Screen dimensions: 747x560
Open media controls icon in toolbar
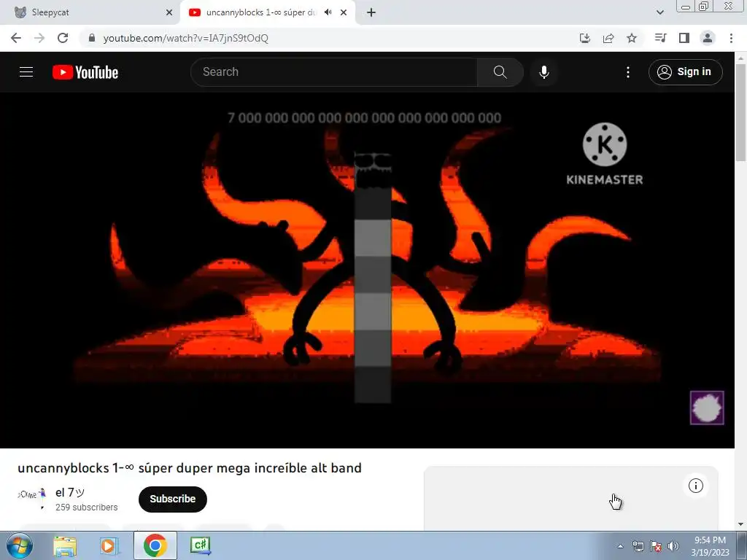[660, 38]
